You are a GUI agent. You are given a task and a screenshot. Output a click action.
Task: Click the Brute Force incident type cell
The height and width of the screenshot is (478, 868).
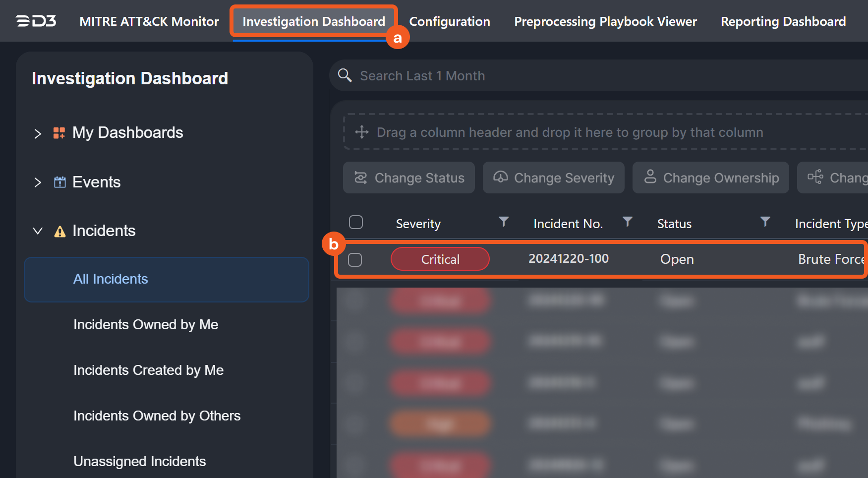click(x=832, y=259)
